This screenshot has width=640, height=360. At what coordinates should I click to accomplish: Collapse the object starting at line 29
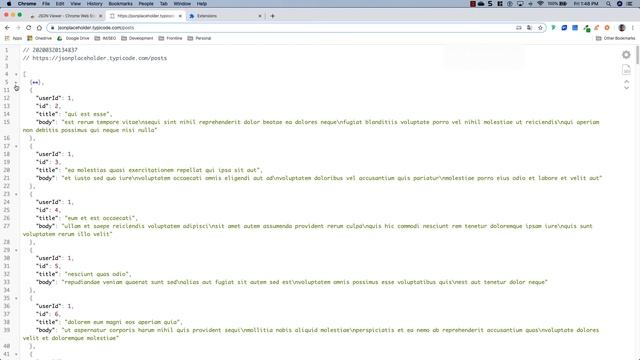tap(16, 250)
